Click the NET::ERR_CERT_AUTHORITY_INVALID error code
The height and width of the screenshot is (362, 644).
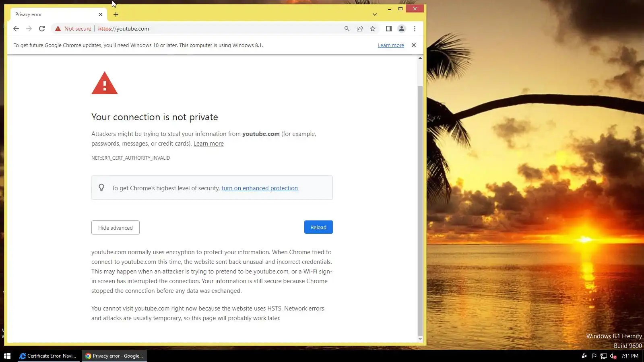pyautogui.click(x=131, y=158)
